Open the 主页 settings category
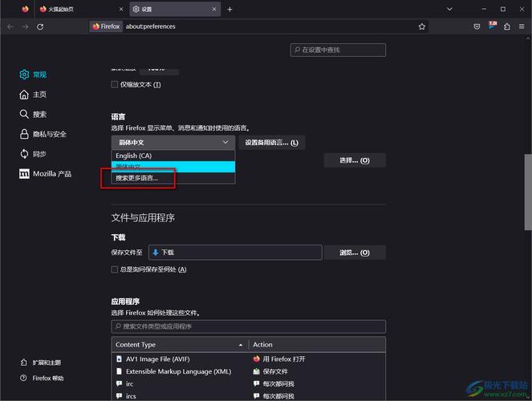The image size is (532, 401). 33,94
